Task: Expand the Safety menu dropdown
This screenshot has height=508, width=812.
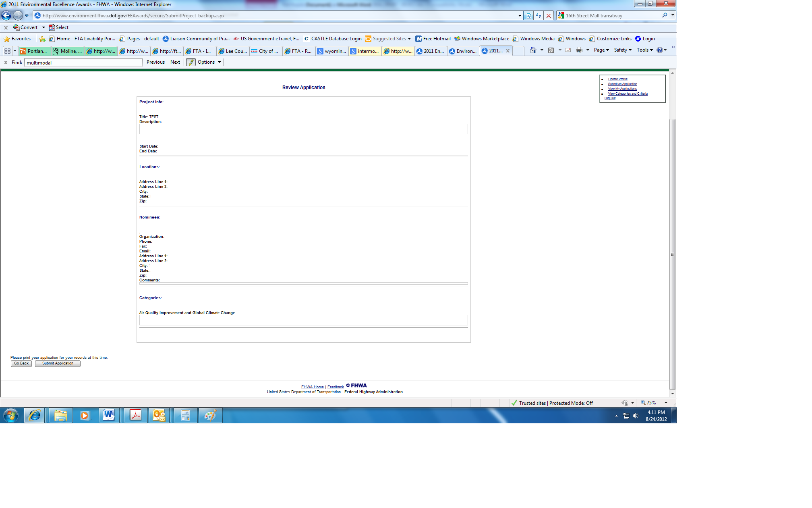Action: point(623,50)
